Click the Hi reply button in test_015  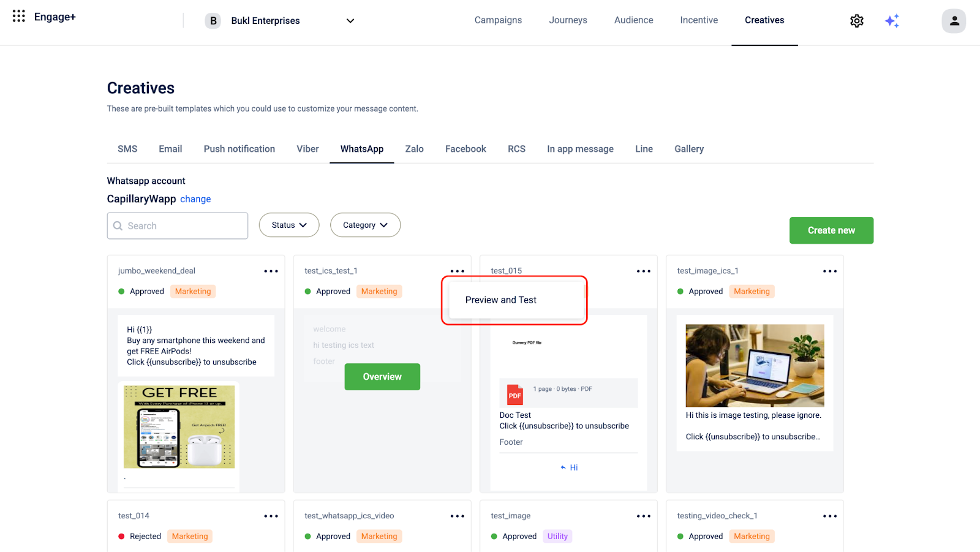point(569,467)
